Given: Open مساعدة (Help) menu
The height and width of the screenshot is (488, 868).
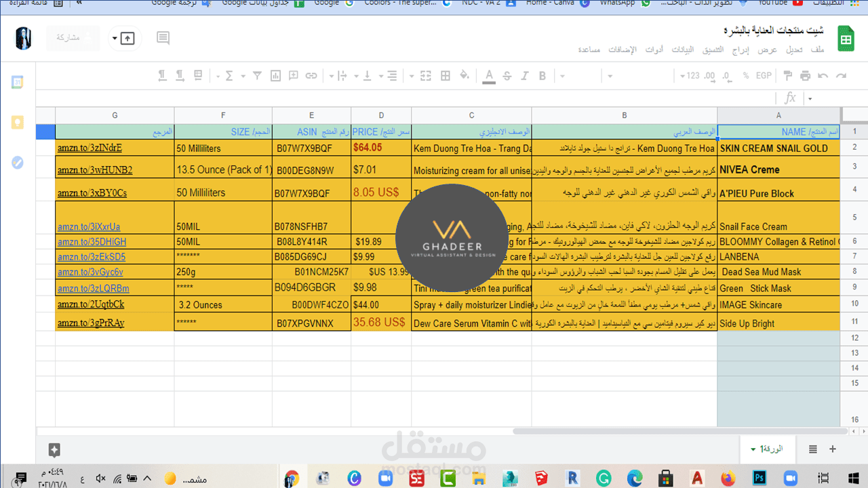Looking at the screenshot, I should point(589,50).
